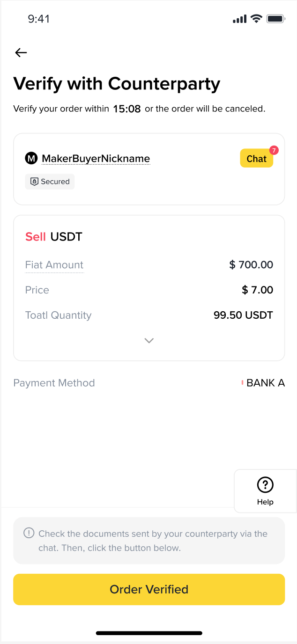Open the Help question mark icon
297x644 pixels.
pos(265,485)
